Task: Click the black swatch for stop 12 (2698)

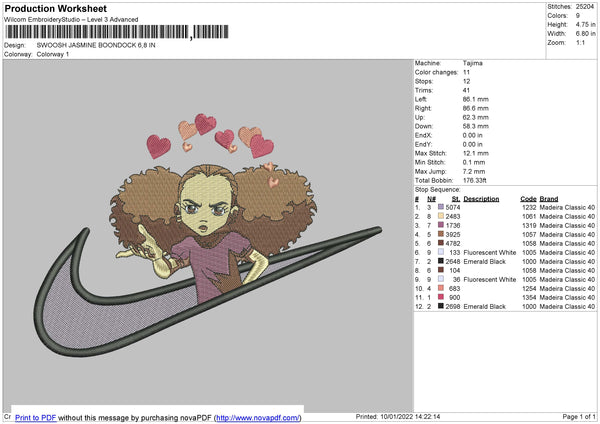Action: tap(441, 306)
